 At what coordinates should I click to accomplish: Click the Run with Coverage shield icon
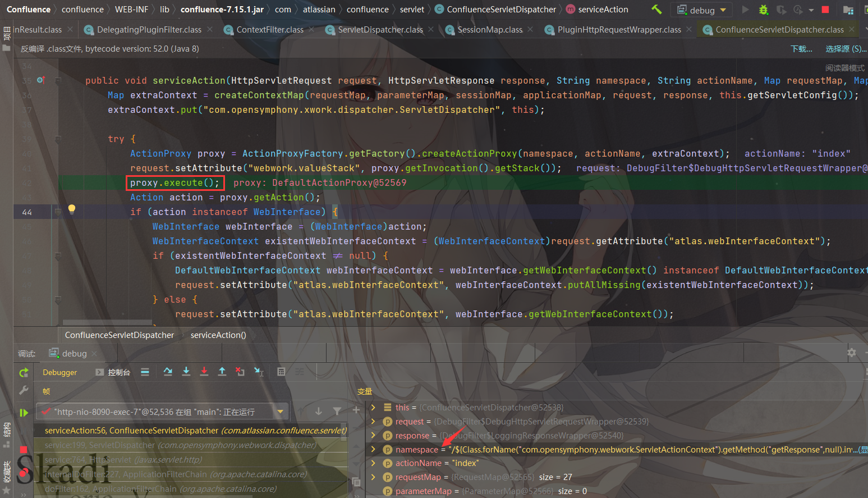tap(781, 10)
